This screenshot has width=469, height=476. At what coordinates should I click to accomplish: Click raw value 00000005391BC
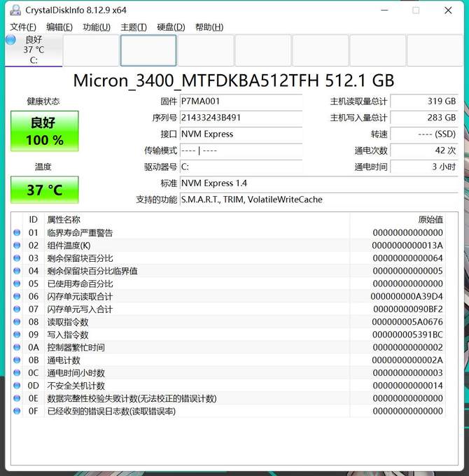(407, 335)
